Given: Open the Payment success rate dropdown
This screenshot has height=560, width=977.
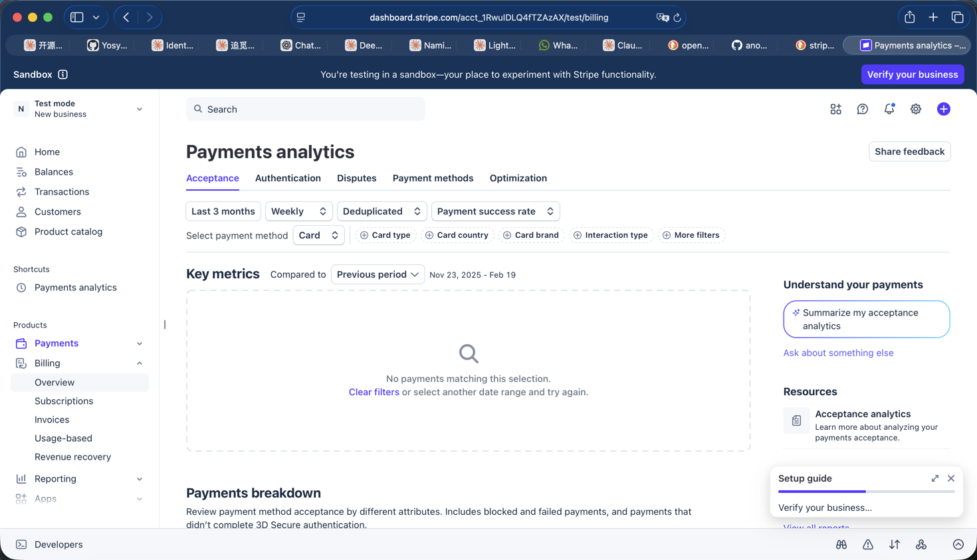Looking at the screenshot, I should click(x=495, y=211).
